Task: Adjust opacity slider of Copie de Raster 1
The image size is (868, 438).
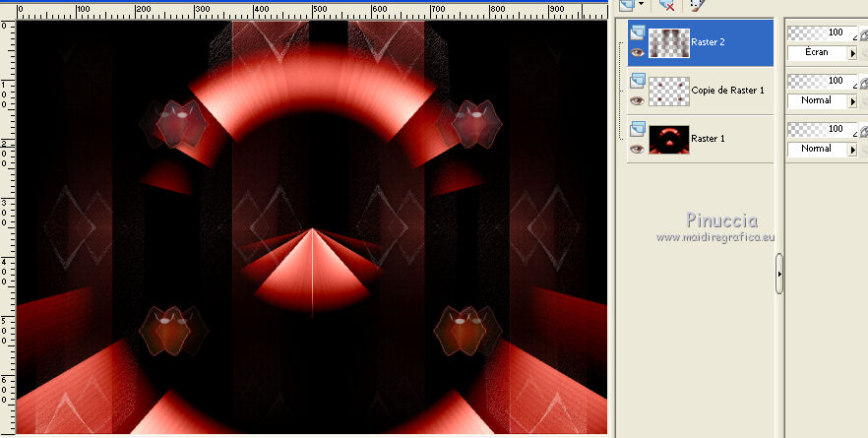Action: (822, 82)
